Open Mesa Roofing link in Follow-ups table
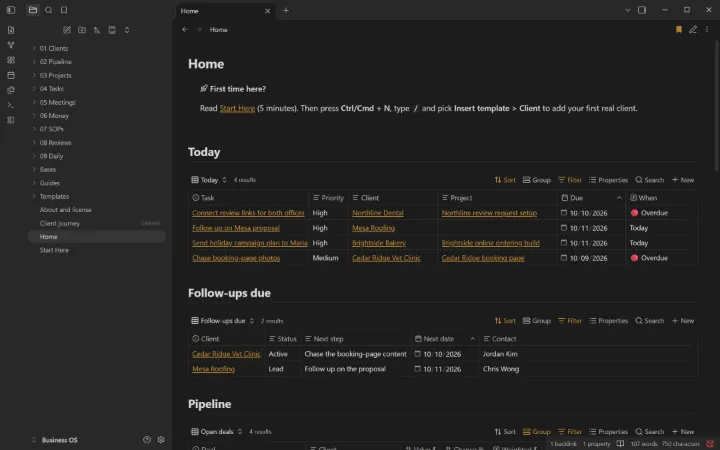This screenshot has width=720, height=450. [214, 369]
